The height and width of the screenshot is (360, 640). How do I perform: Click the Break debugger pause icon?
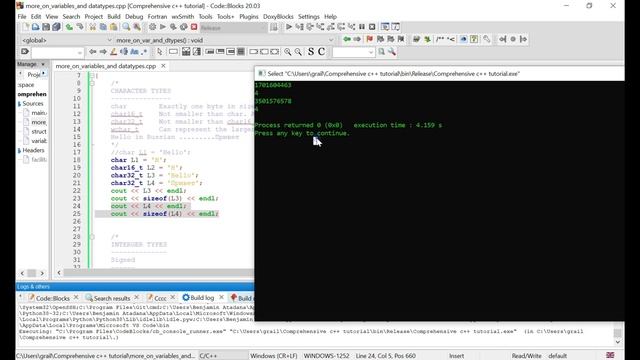[x=362, y=27]
